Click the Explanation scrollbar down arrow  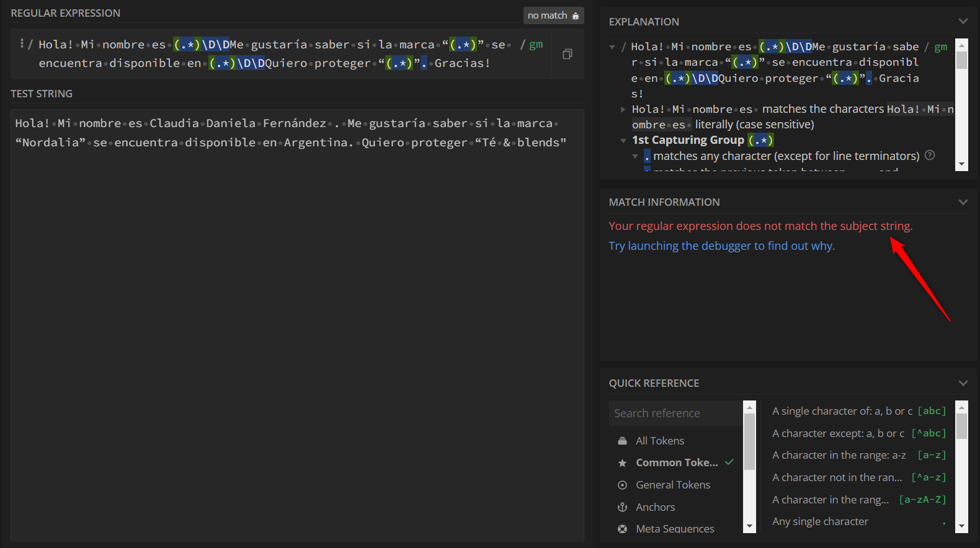tap(961, 164)
